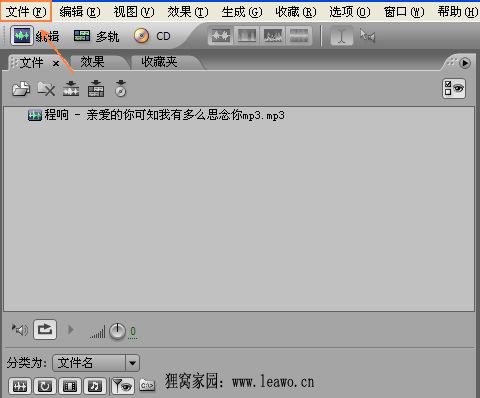The height and width of the screenshot is (398, 480).
Task: Select spectral frequency display icon
Action: click(x=247, y=35)
